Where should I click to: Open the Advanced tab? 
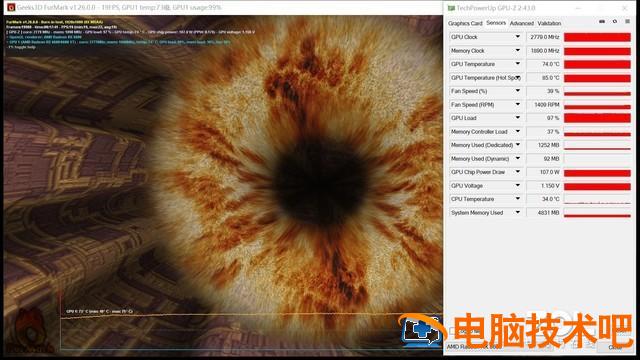522,23
